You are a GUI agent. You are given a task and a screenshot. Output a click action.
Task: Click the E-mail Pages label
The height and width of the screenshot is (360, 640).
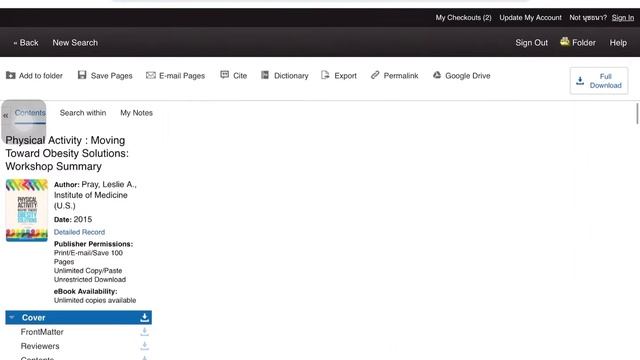pos(182,76)
